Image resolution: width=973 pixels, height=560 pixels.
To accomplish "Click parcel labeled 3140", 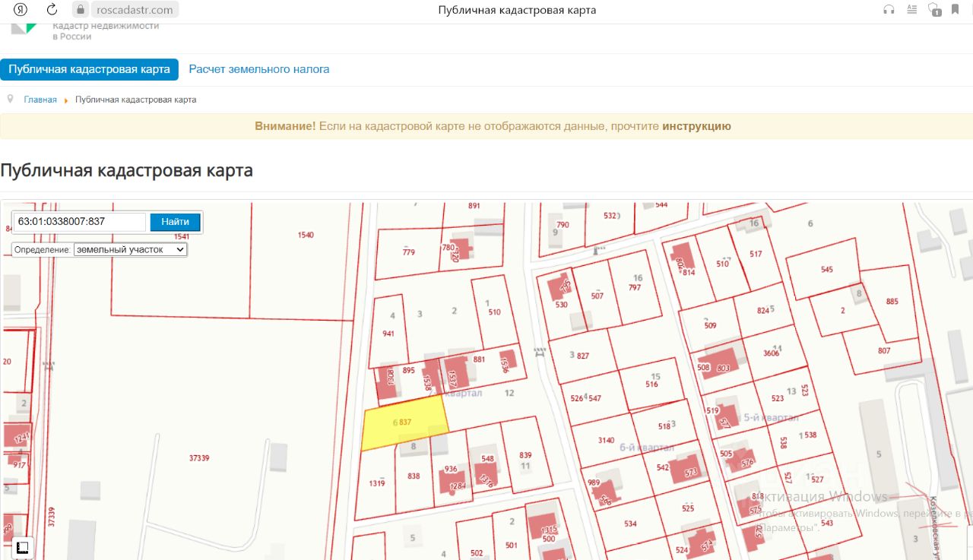I will coord(606,440).
